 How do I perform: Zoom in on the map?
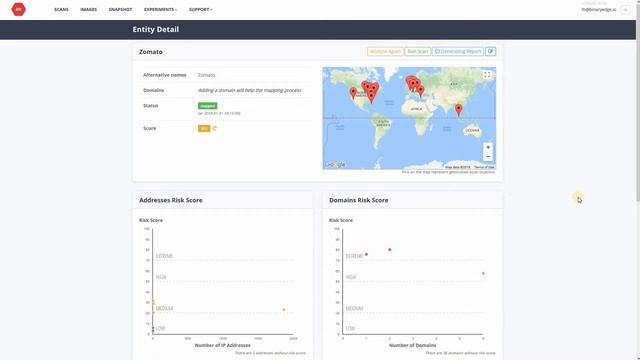point(488,147)
